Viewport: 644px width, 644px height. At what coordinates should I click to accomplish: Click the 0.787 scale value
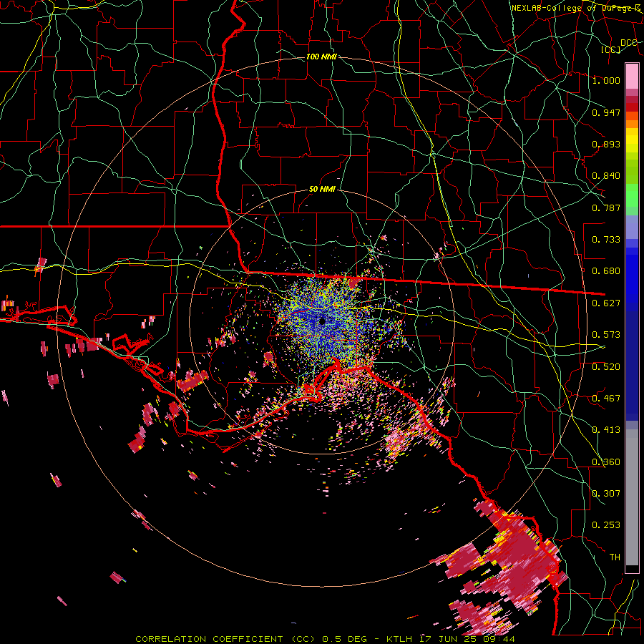(x=606, y=208)
